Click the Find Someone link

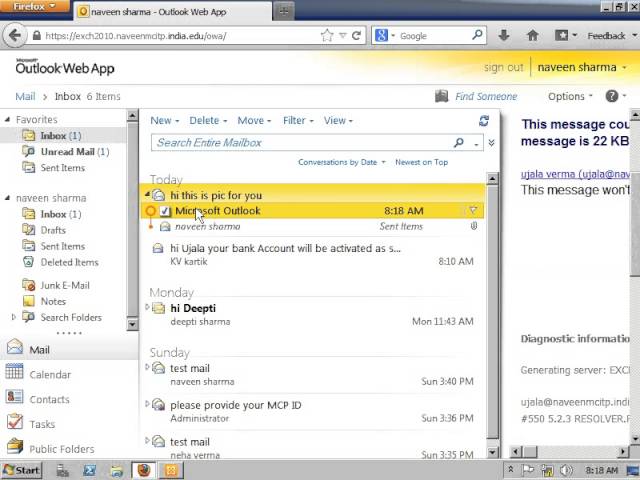tap(486, 96)
